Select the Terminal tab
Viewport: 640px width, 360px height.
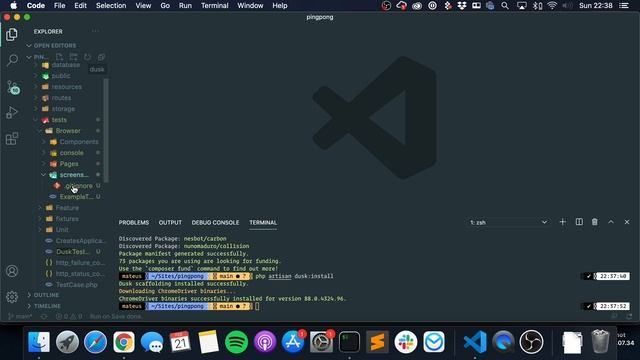(263, 222)
